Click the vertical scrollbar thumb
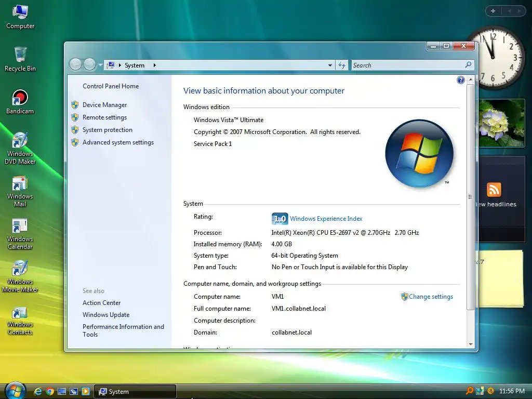This screenshot has height=399, width=532. pos(470,197)
